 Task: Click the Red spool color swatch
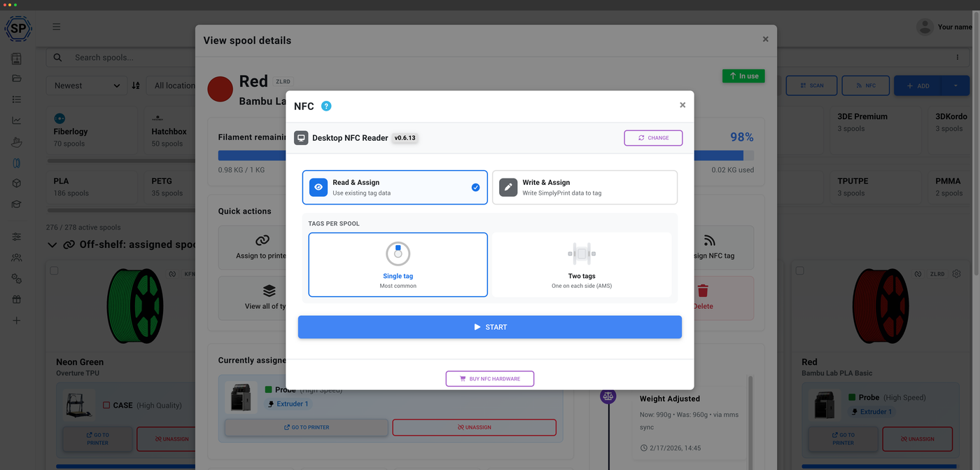pyautogui.click(x=220, y=89)
